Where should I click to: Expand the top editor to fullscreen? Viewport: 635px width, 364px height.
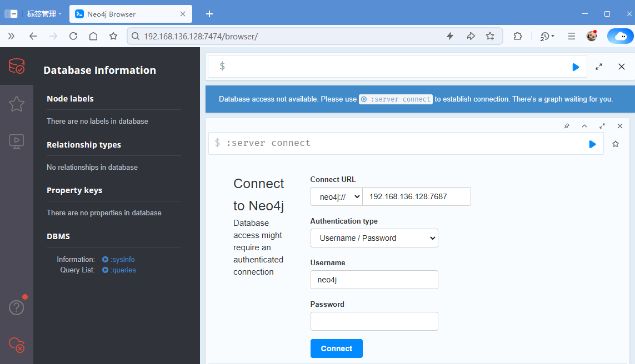[599, 67]
